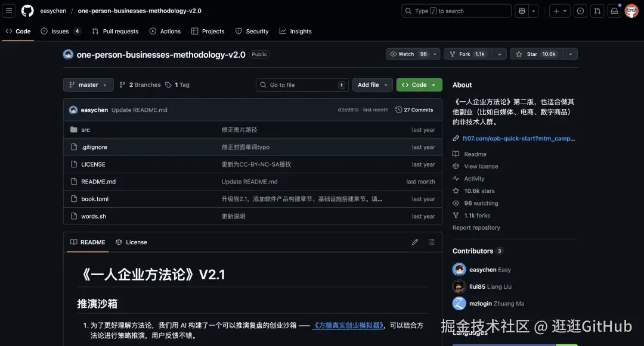Open the Actions tab
644x346 pixels.
pos(165,31)
